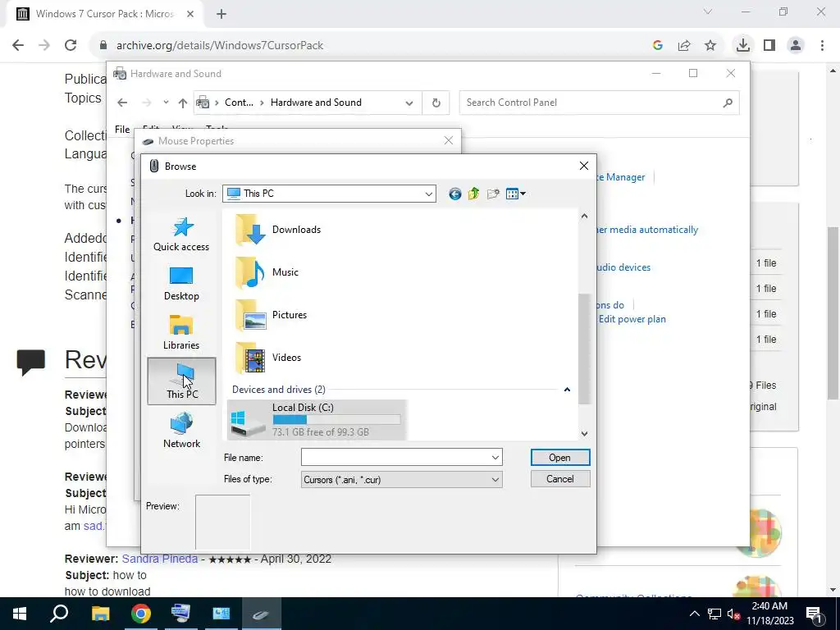Select Desktop in the places bar
Viewport: 840px width, 630px height.
(181, 283)
